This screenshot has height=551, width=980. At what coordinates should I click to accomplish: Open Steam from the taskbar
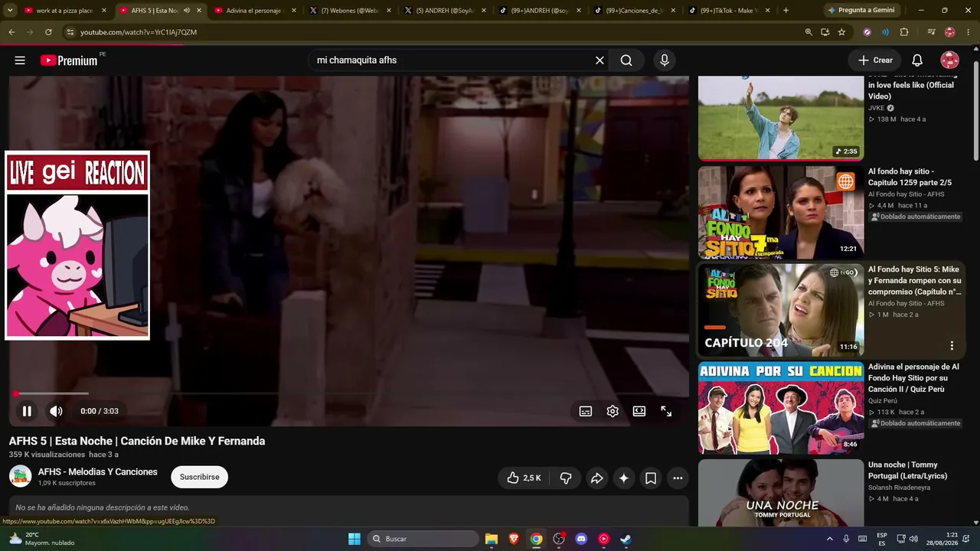point(626,539)
